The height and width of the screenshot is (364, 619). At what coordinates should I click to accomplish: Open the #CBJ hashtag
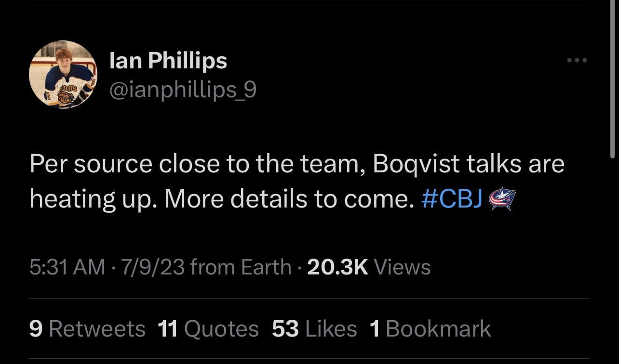452,199
